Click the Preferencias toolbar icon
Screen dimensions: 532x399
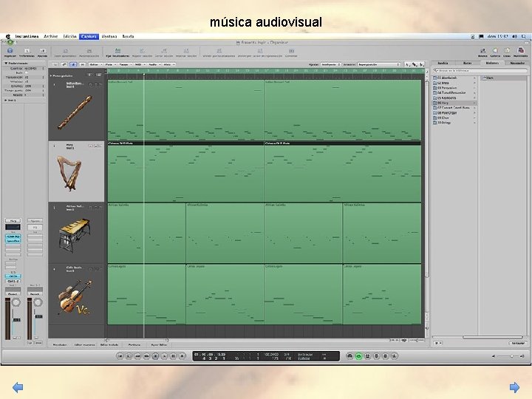[27, 51]
